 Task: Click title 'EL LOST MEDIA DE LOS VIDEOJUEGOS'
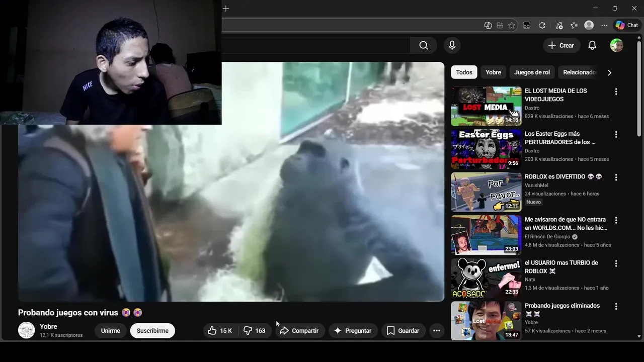click(x=555, y=95)
